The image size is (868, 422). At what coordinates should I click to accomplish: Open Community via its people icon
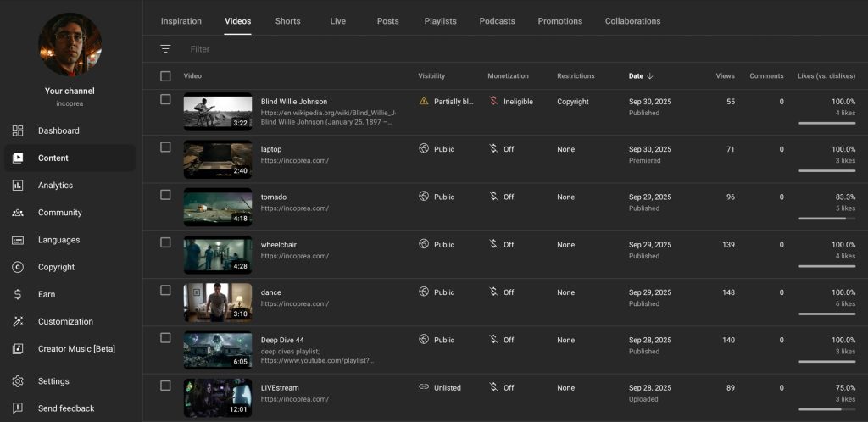click(18, 213)
